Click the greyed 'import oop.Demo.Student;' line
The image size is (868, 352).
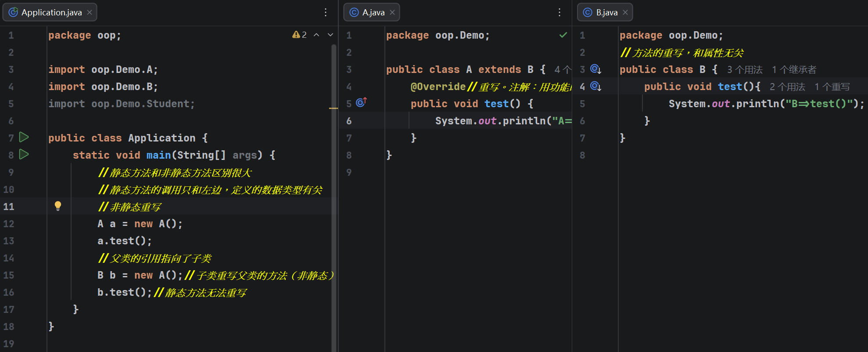click(122, 104)
